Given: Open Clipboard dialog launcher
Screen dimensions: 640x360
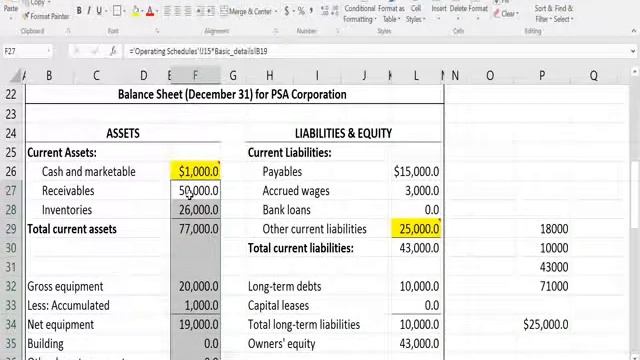Looking at the screenshot, I should point(68,31).
